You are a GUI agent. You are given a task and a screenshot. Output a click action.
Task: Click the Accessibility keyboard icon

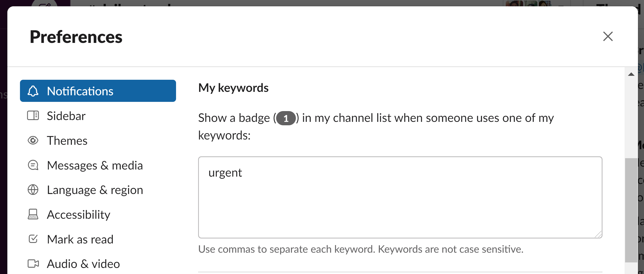33,214
